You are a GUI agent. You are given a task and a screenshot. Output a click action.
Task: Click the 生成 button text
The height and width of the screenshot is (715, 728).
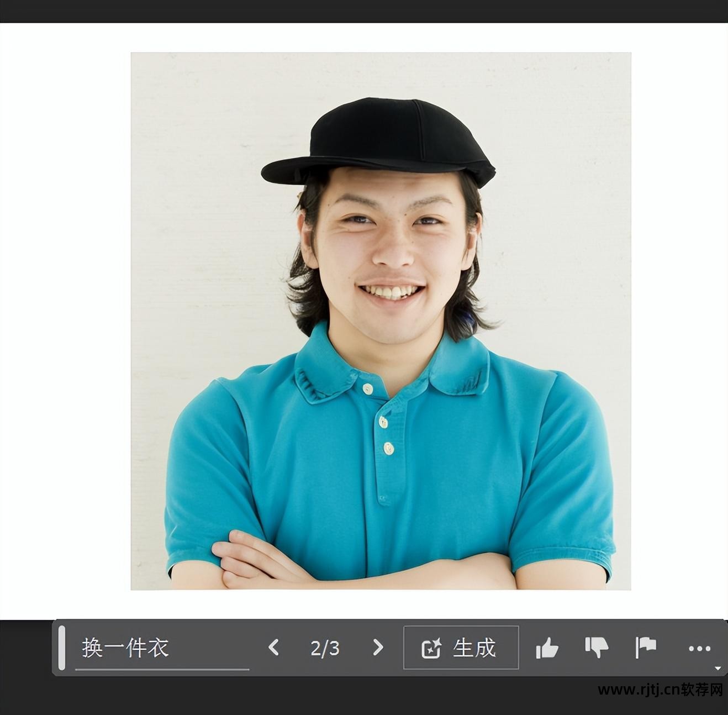[474, 648]
